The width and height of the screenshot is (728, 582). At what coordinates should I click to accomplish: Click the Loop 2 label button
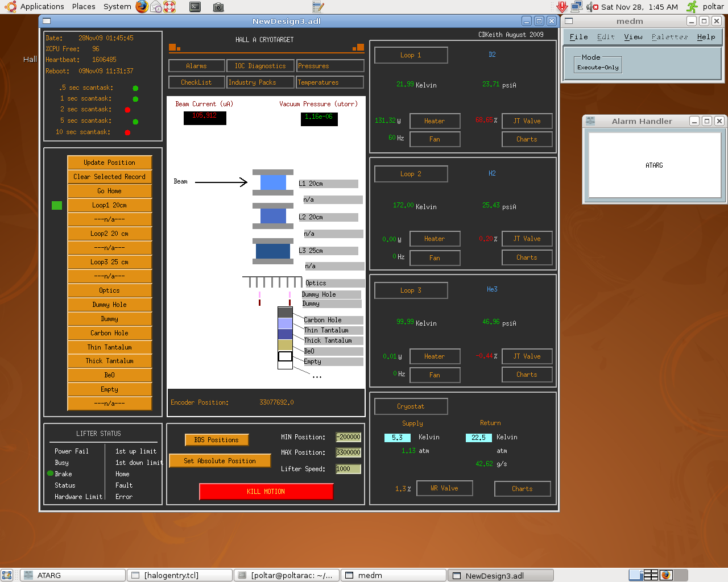(x=411, y=174)
